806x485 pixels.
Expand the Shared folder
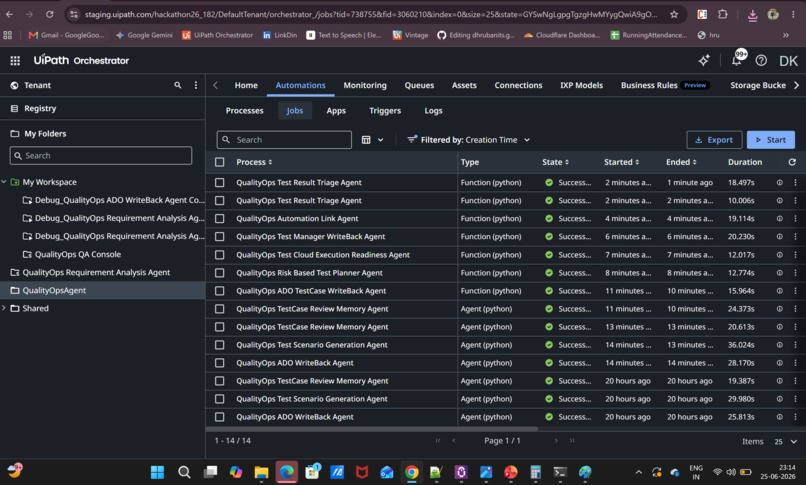(x=4, y=308)
